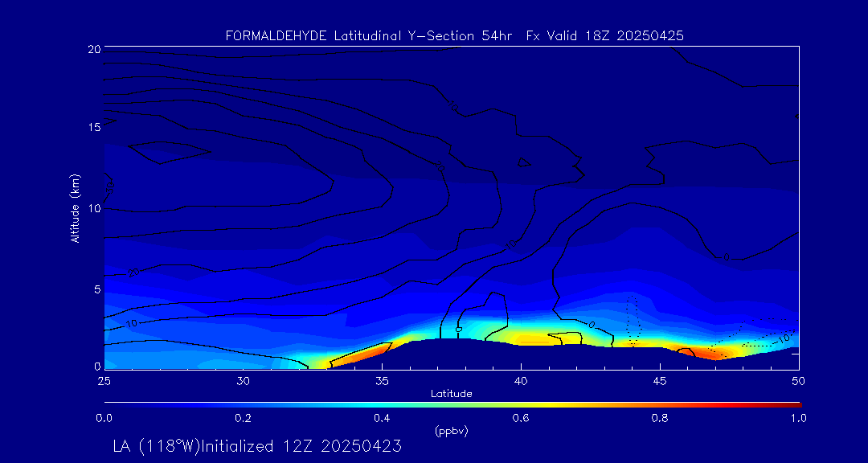Click the dark blue start of the colorbar
The height and width of the screenshot is (463, 868).
coord(110,404)
